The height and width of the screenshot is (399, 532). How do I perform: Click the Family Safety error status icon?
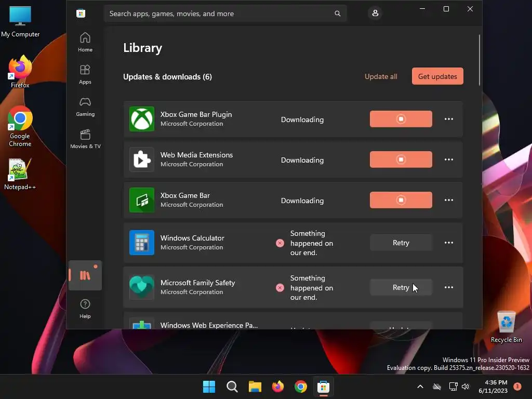280,288
